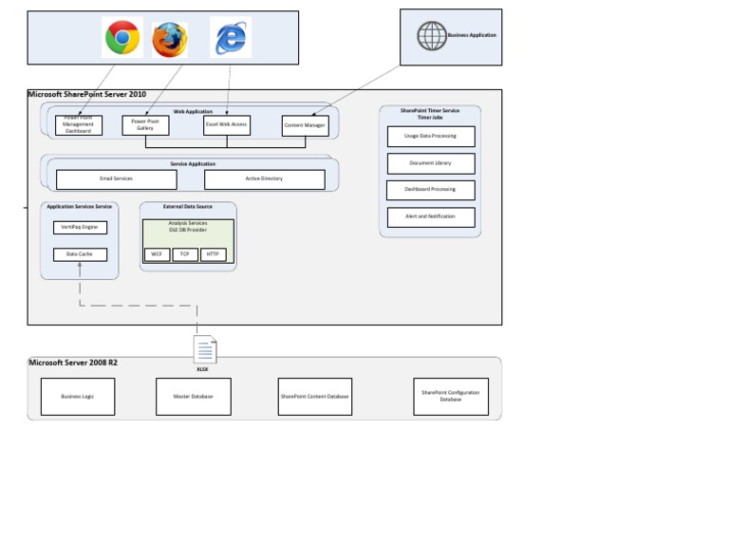This screenshot has width=729, height=560.
Task: Select the Content Manager box
Action: pos(306,125)
